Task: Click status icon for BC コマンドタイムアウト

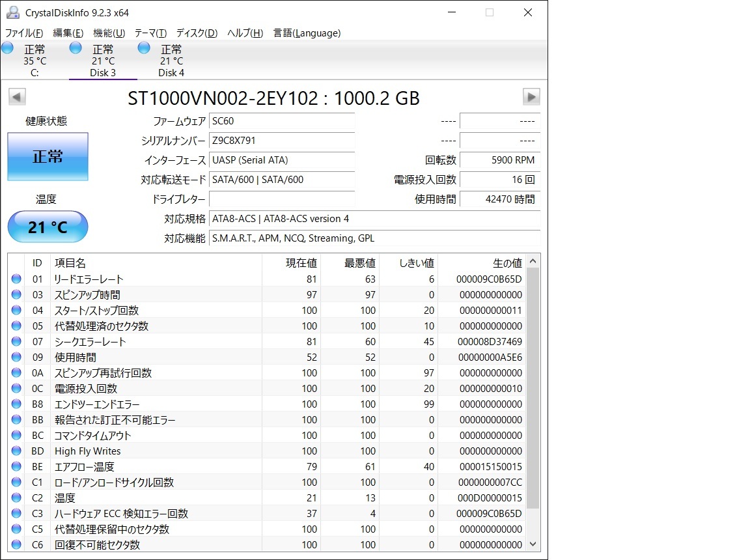Action: (16, 435)
